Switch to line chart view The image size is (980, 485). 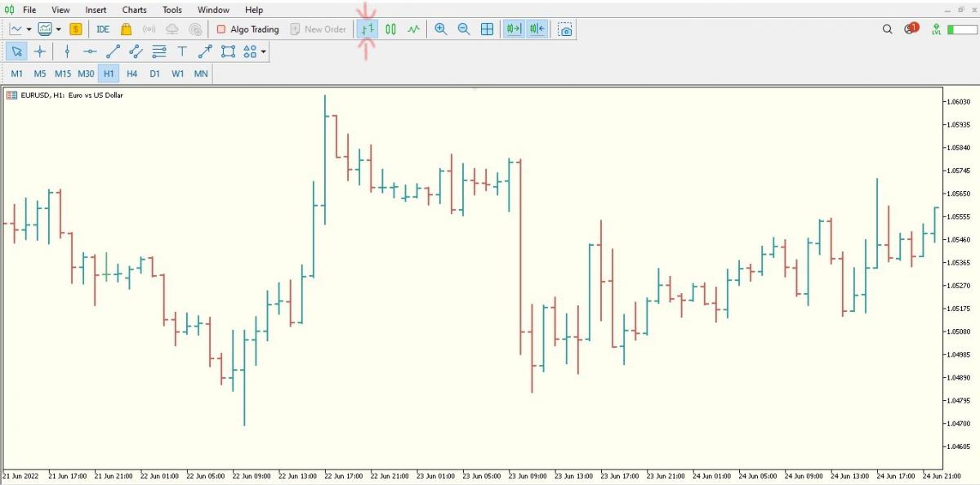click(413, 29)
